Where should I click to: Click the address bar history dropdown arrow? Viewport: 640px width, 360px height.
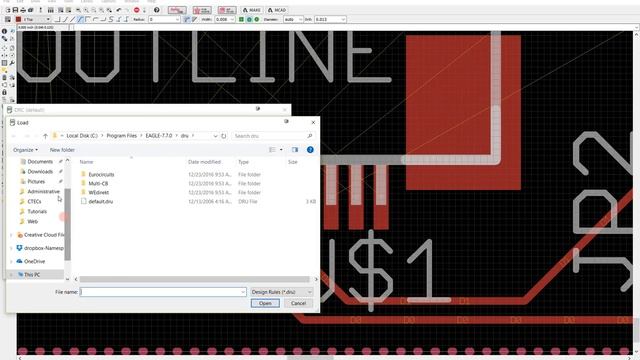215,136
